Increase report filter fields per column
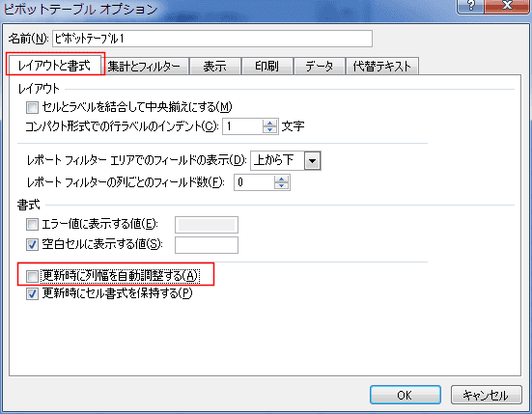This screenshot has width=532, height=414. coord(281,179)
